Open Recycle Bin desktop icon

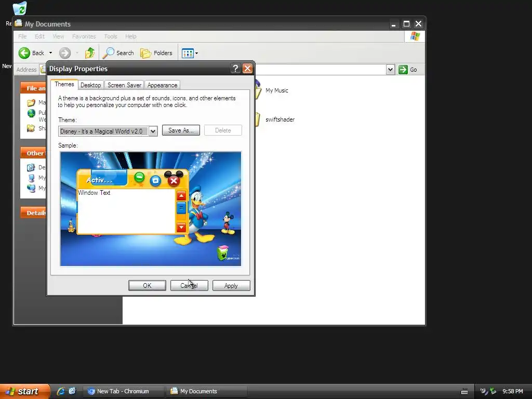tap(20, 8)
